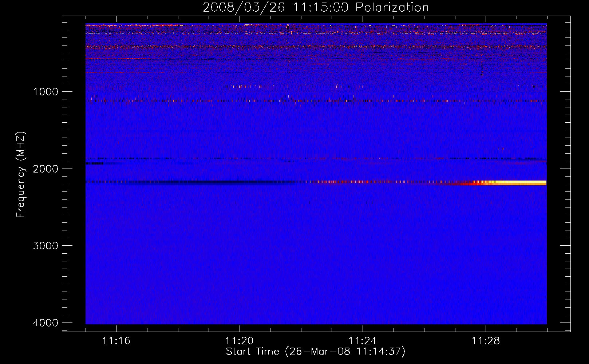Click the 11:28 time tick label

click(x=486, y=341)
